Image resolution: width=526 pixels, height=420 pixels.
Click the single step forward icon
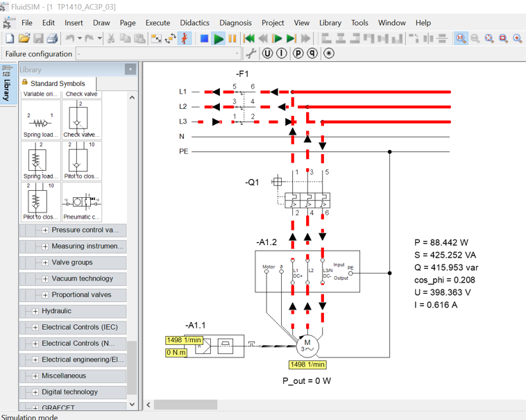[x=277, y=39]
